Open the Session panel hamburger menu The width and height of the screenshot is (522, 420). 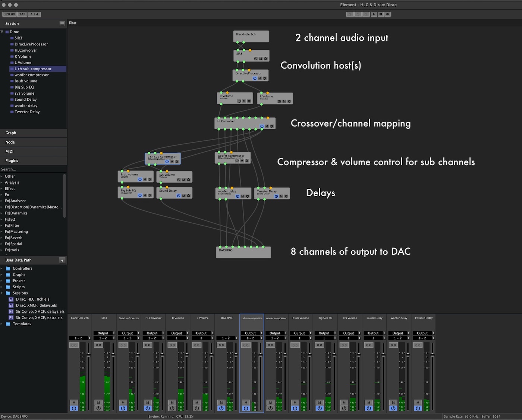pos(62,23)
